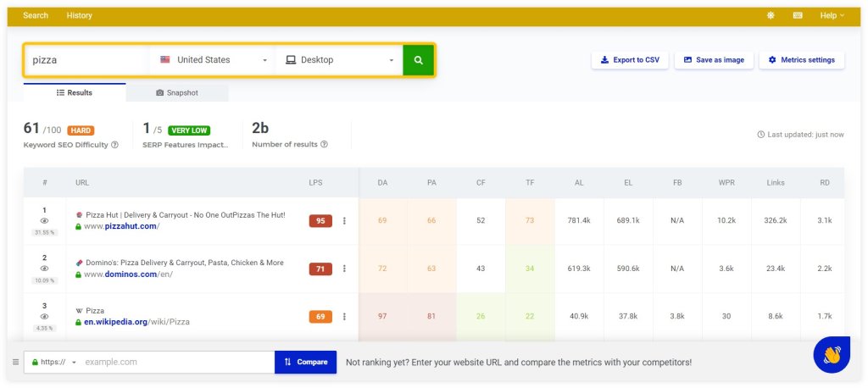Image resolution: width=868 pixels, height=388 pixels.
Task: Open the www.dominos.com/en/ link
Action: click(x=129, y=274)
